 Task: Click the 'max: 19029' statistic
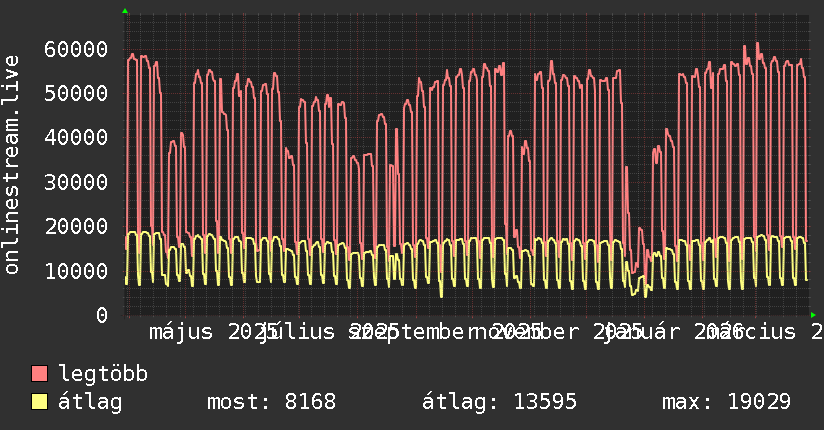click(726, 403)
